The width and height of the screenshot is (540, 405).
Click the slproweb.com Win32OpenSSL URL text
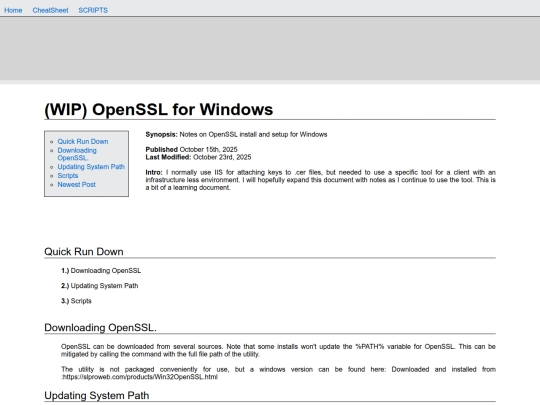[x=140, y=377]
